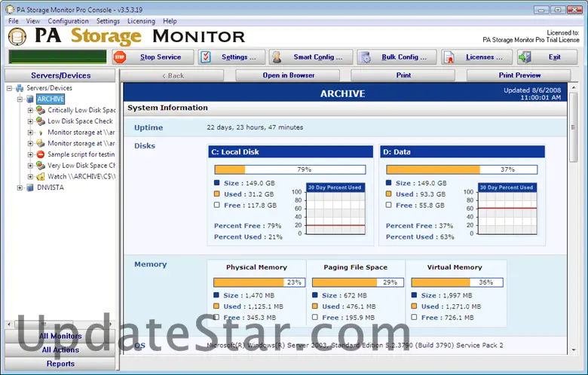Click the Bulk Config gear icon

point(365,57)
